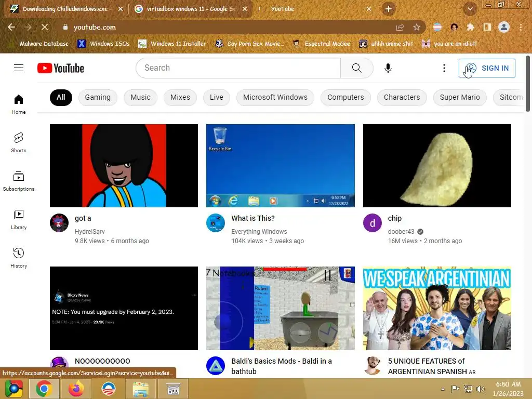Show hidden tray icons arrow
This screenshot has height=399, width=532.
tap(443, 389)
